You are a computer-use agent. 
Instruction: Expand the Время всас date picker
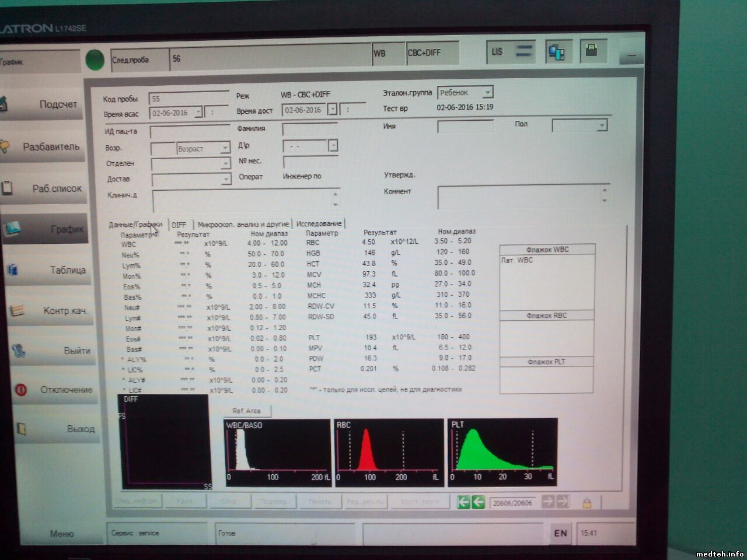point(198,112)
